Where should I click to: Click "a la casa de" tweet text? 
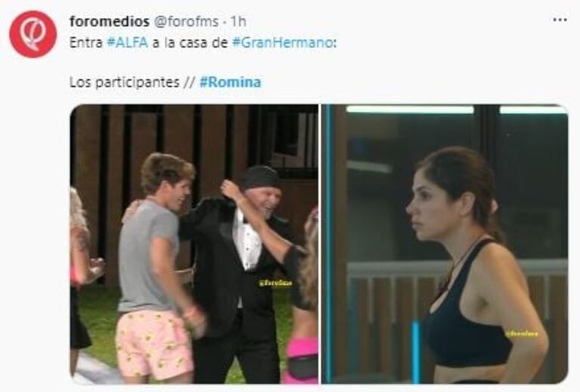[190, 43]
